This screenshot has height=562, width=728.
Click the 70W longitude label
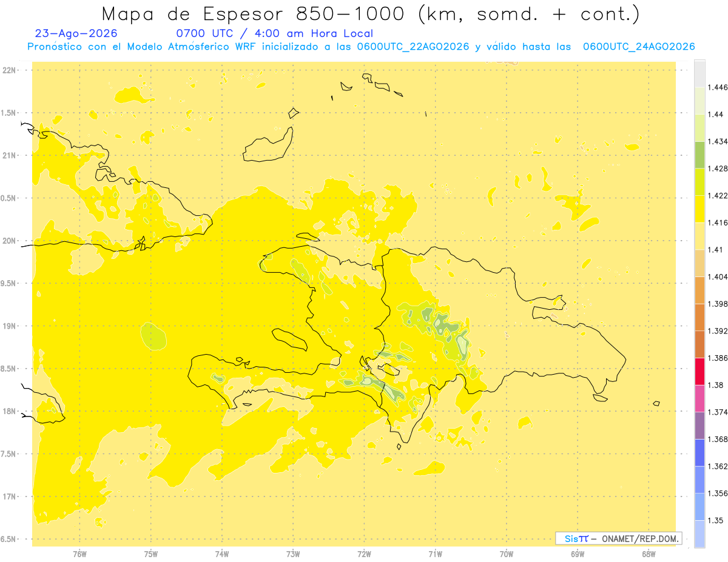tap(507, 554)
